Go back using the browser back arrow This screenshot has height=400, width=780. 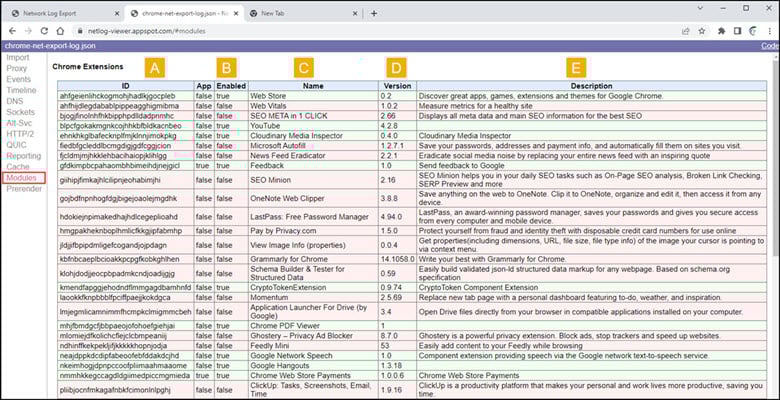(x=12, y=31)
